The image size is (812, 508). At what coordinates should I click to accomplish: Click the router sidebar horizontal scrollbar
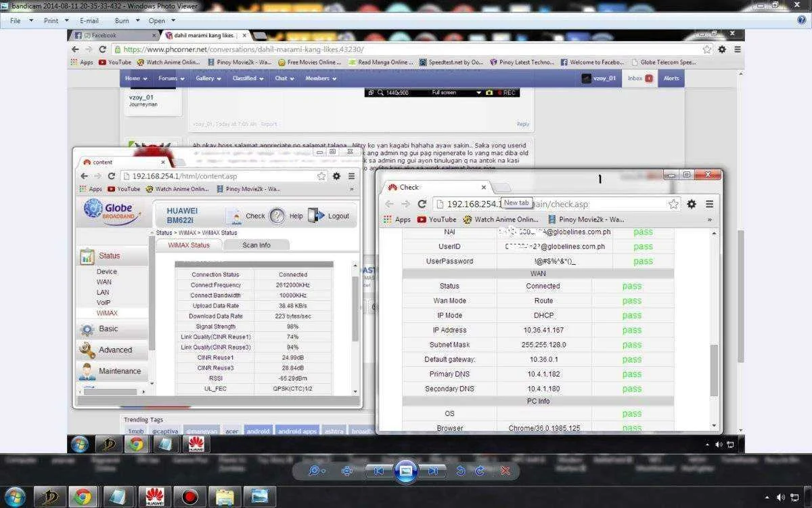pyautogui.click(x=112, y=391)
